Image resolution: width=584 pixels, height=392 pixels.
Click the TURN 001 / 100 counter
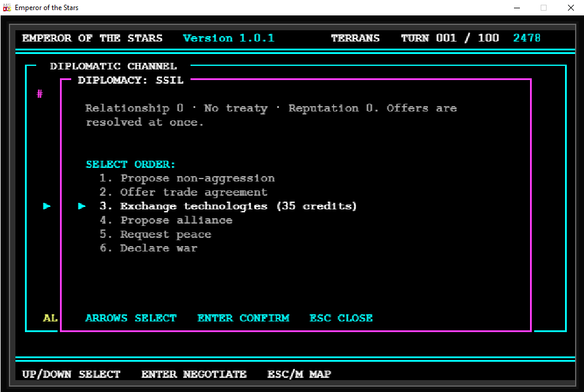click(x=450, y=38)
